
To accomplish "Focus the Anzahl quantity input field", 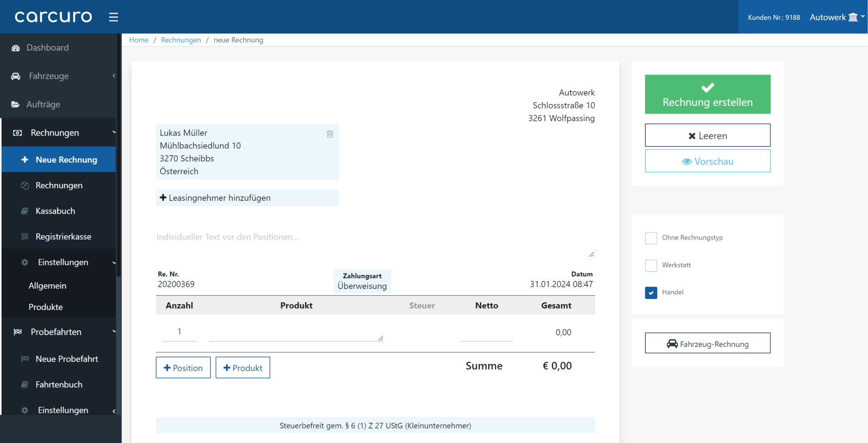I will [179, 332].
